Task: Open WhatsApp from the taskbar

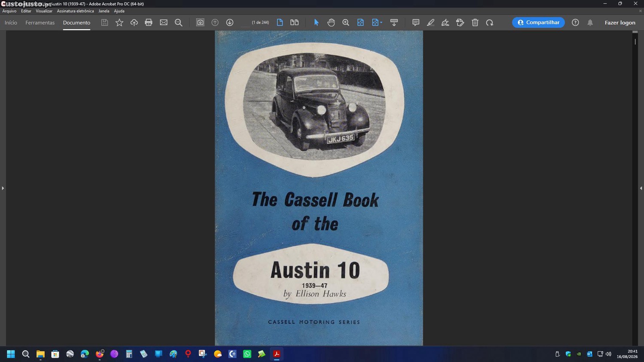Action: click(247, 354)
